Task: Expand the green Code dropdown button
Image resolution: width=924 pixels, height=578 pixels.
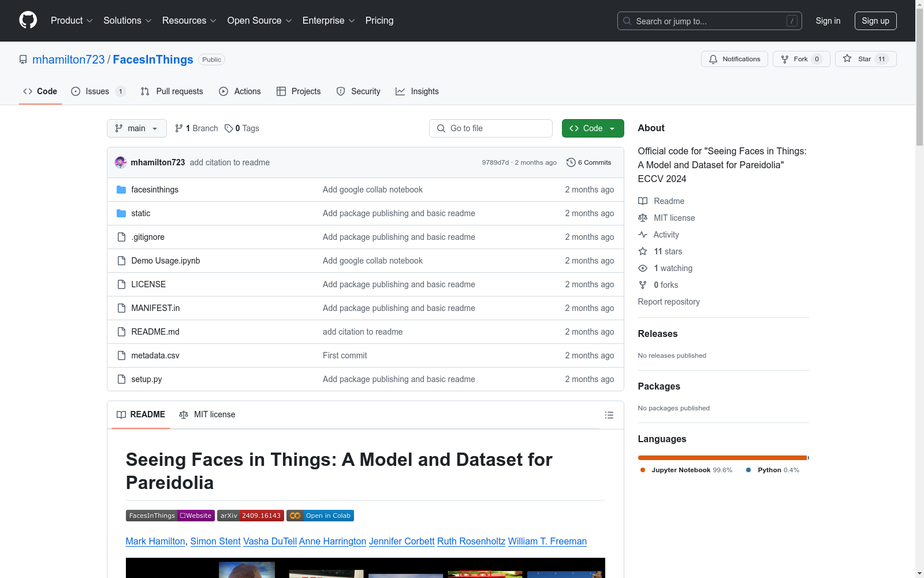Action: click(x=593, y=128)
